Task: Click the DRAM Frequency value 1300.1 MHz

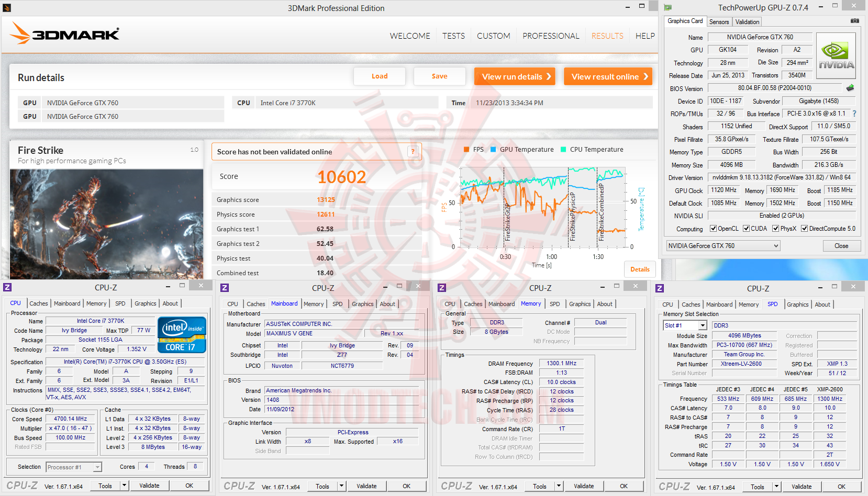Action: 562,363
